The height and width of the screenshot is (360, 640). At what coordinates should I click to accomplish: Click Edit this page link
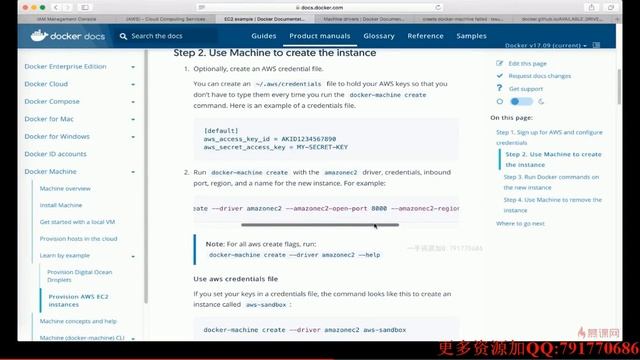pos(527,64)
